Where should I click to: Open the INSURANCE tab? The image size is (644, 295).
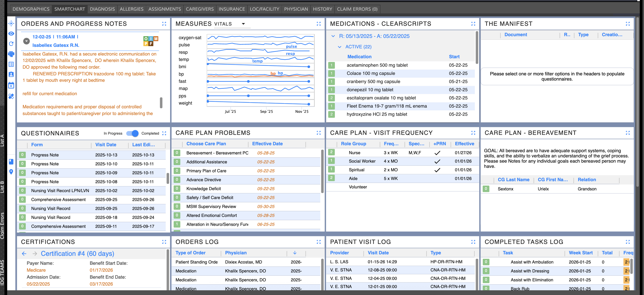coord(232,9)
